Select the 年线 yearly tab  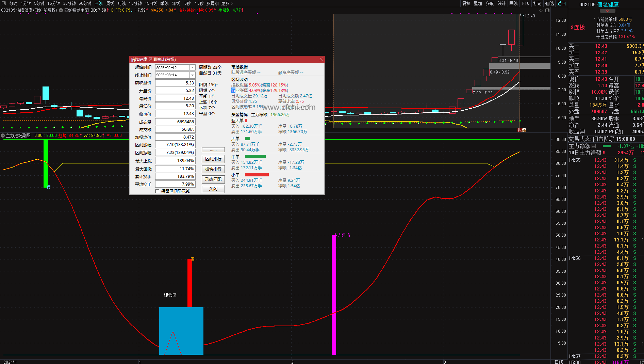pyautogui.click(x=176, y=3)
